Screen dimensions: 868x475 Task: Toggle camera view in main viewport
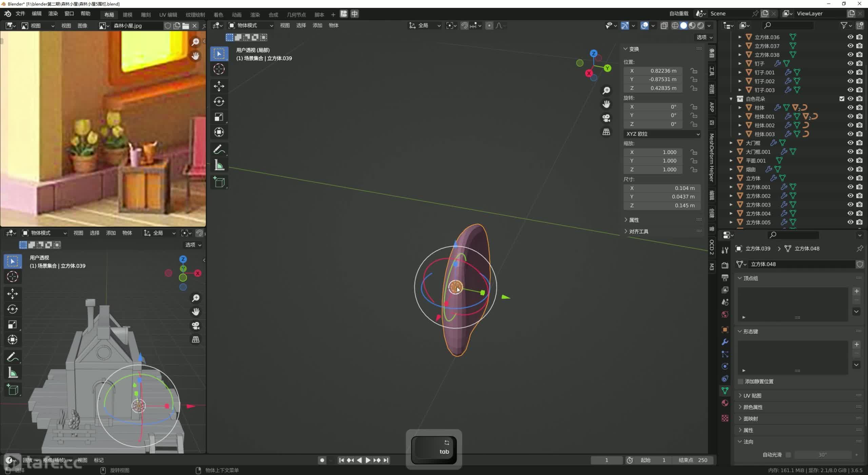point(606,118)
